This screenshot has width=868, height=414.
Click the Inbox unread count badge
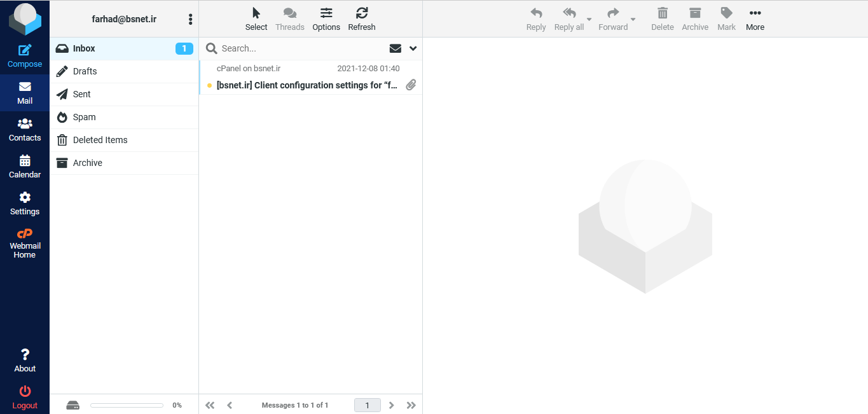click(x=184, y=48)
